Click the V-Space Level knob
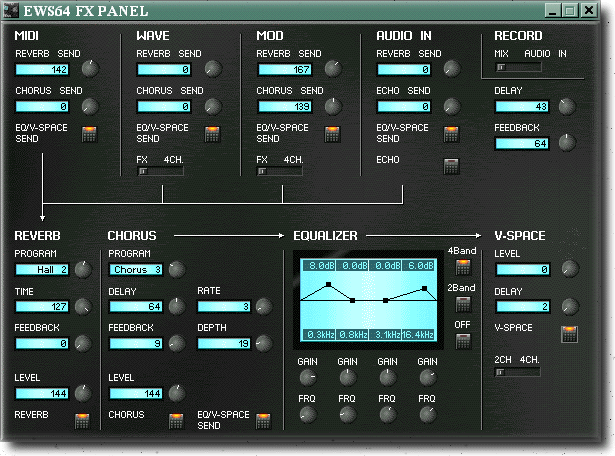The image size is (615, 456). [570, 269]
